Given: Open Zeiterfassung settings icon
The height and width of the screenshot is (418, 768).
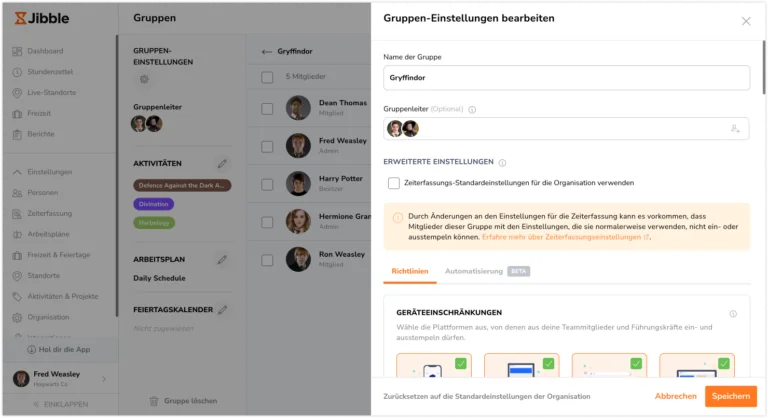Looking at the screenshot, I should pos(17,214).
